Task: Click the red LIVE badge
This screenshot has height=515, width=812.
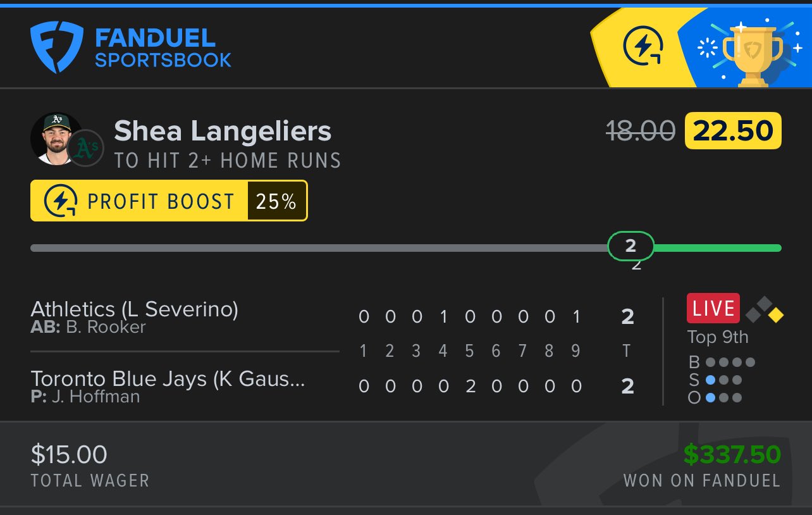Action: pos(713,309)
